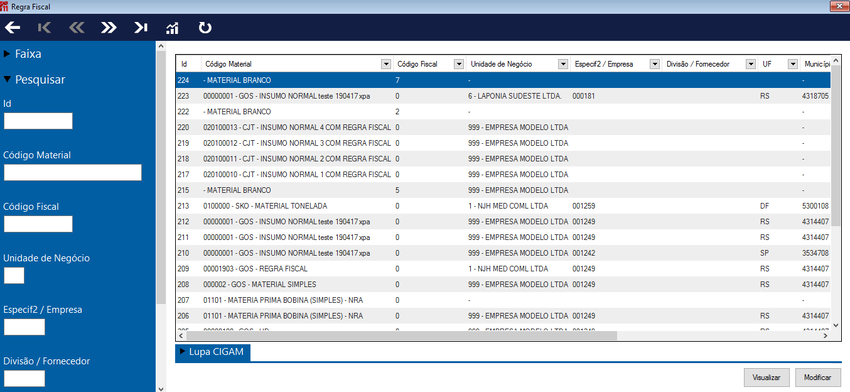This screenshot has height=392, width=850.
Task: Click município code 3534708 cell
Action: pos(815,253)
